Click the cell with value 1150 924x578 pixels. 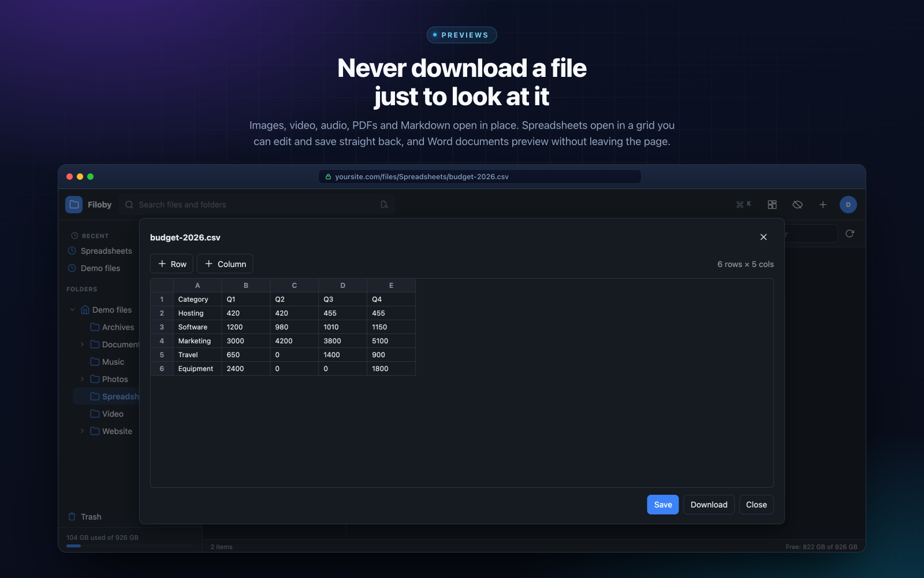click(x=392, y=327)
